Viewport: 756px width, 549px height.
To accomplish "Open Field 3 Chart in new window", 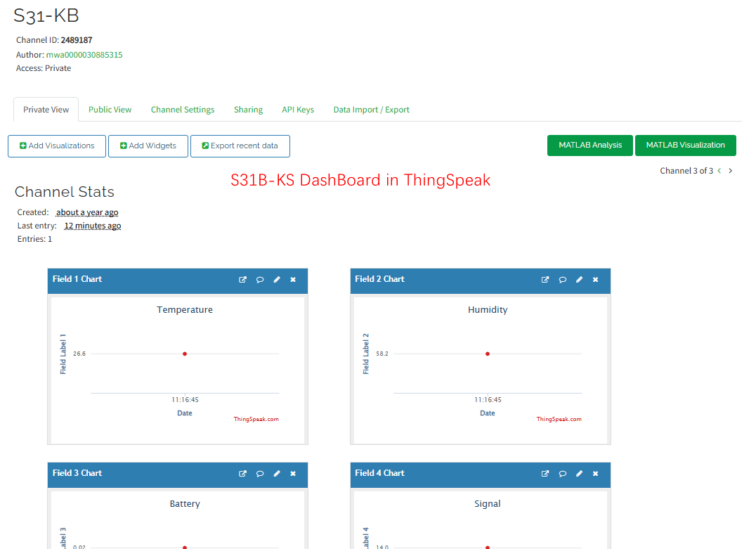I will coord(242,474).
